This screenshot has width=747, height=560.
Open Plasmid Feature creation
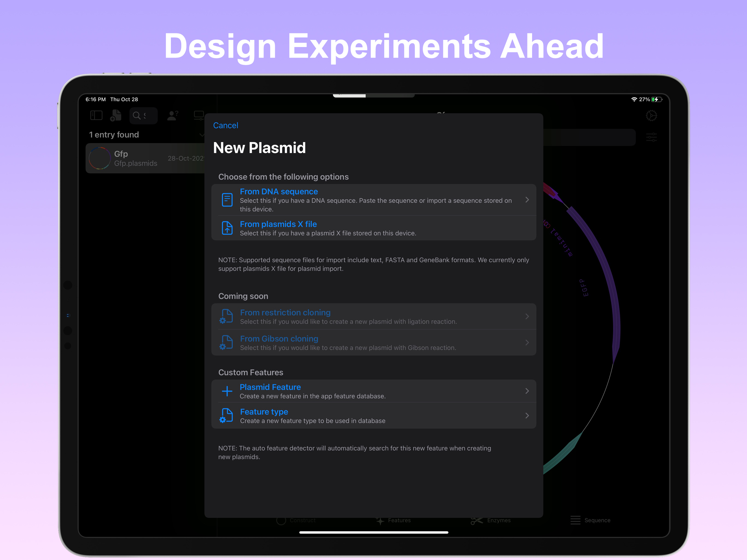pyautogui.click(x=373, y=391)
